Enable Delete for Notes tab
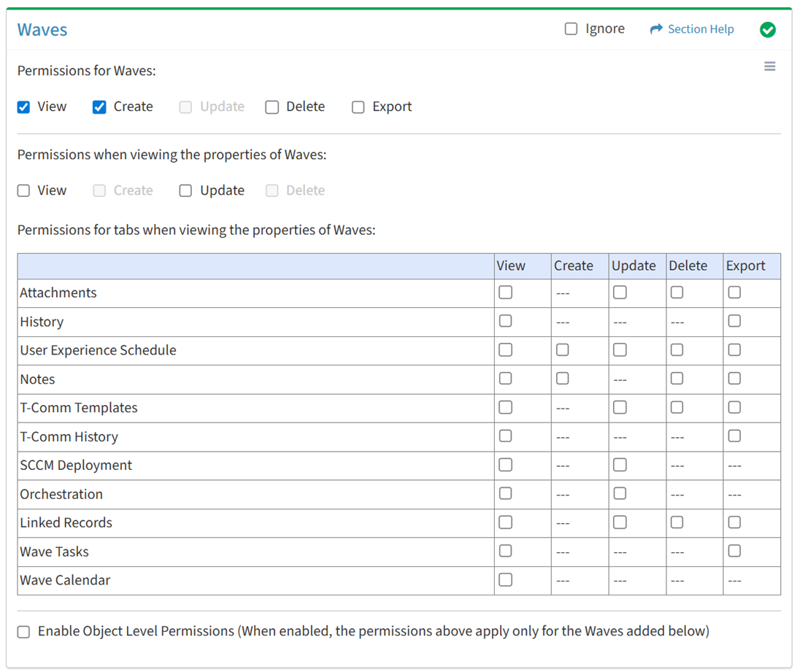797x672 pixels. [677, 379]
